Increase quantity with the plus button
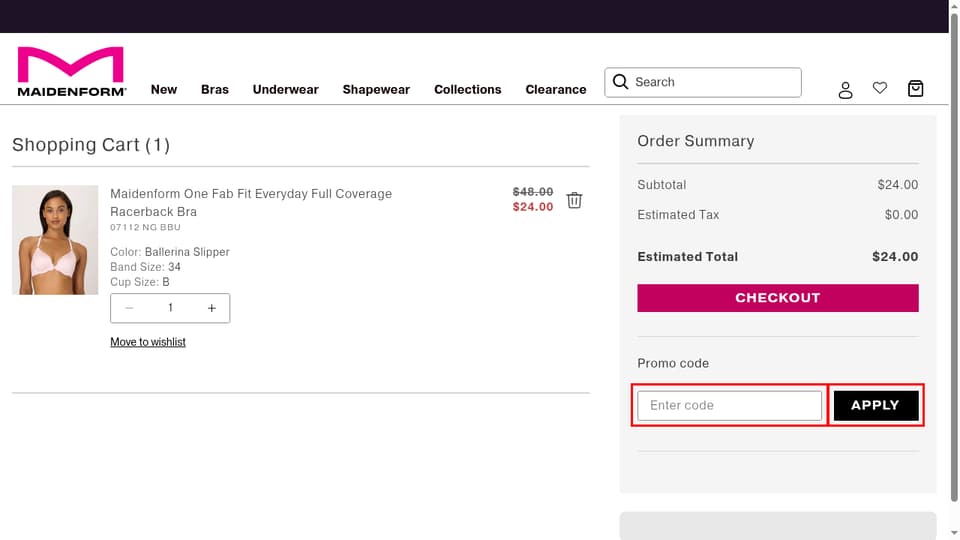This screenshot has width=960, height=540. click(211, 308)
